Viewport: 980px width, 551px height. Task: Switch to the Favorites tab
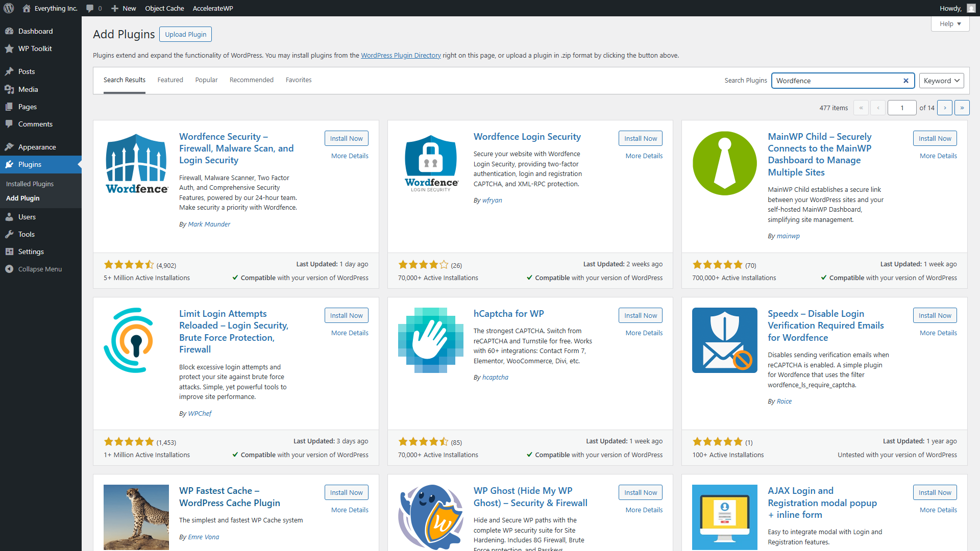pyautogui.click(x=299, y=80)
